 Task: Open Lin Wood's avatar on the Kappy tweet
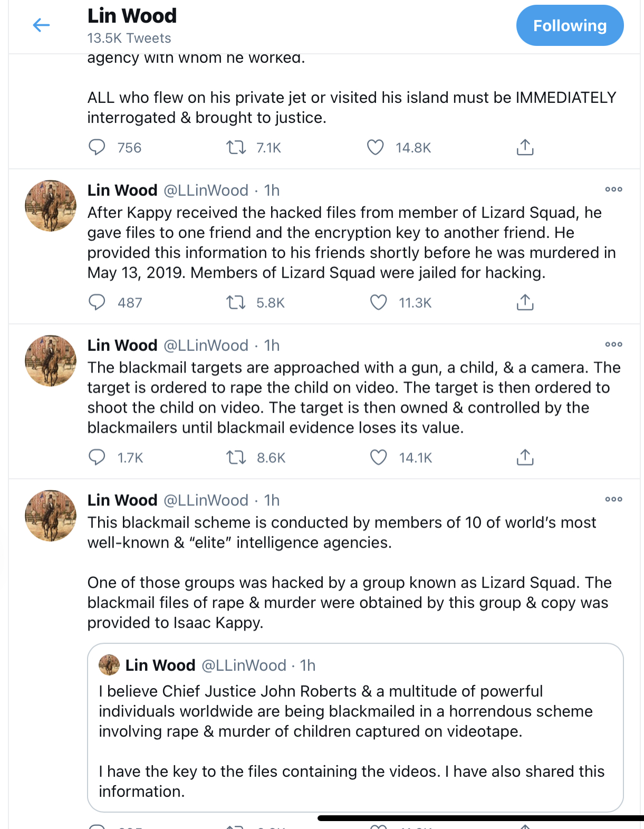(x=51, y=206)
